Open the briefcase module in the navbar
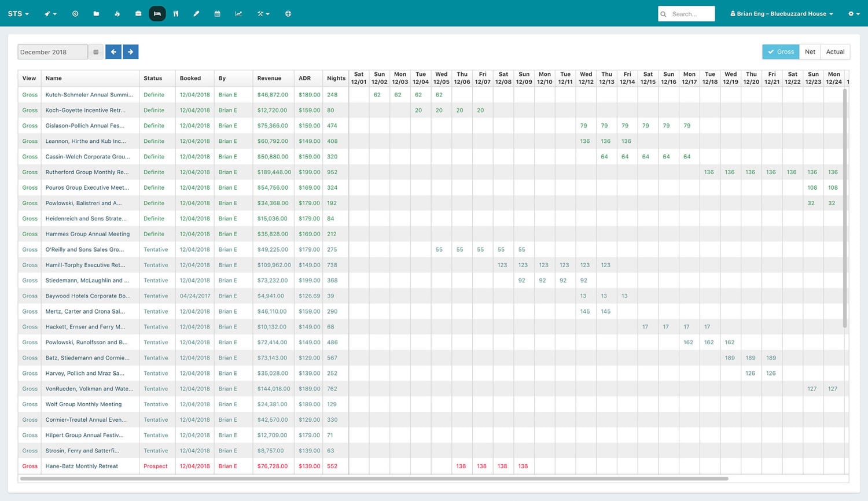The width and height of the screenshot is (868, 501). (138, 13)
